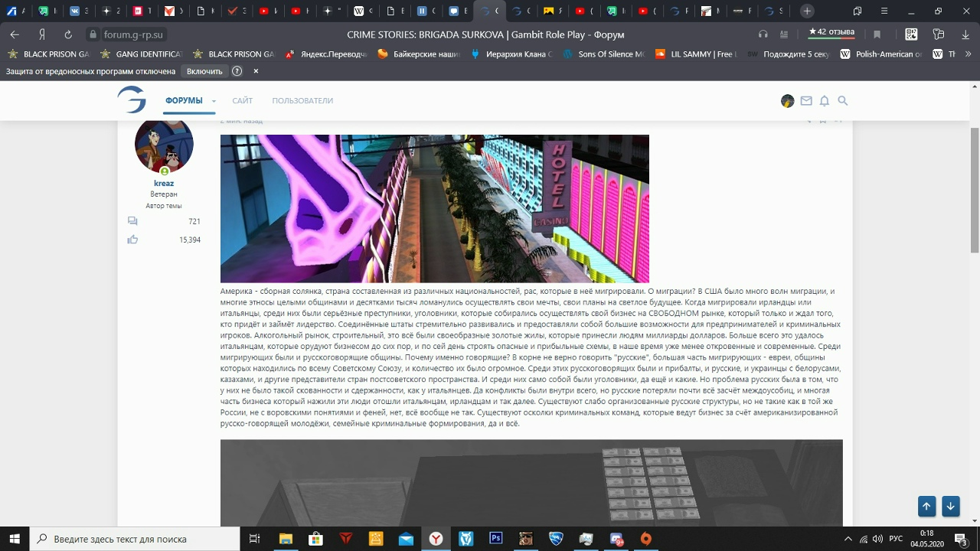Viewport: 980px width, 551px height.
Task: Bookmark this page with the flag icon
Action: click(877, 34)
